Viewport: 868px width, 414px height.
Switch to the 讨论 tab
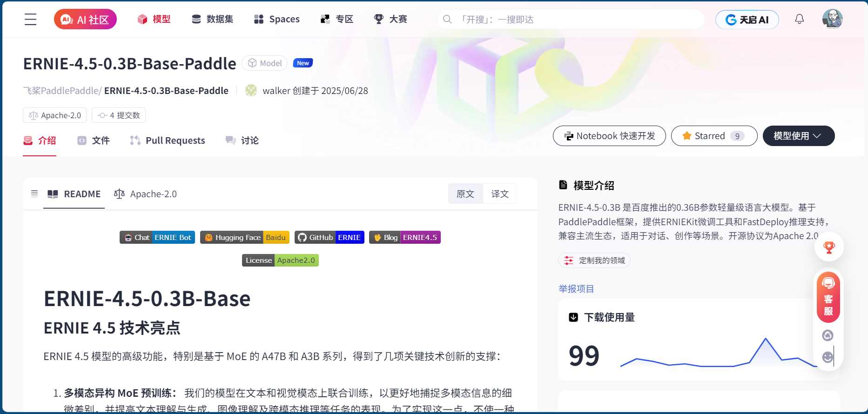(x=242, y=140)
